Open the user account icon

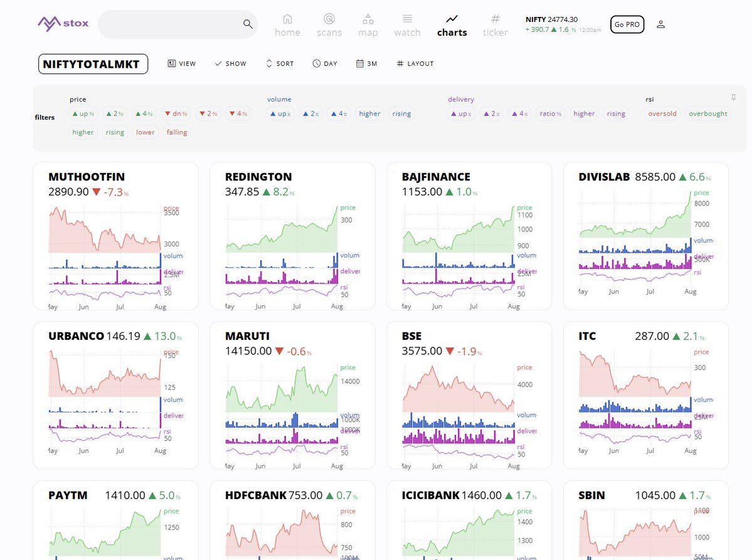pyautogui.click(x=660, y=24)
